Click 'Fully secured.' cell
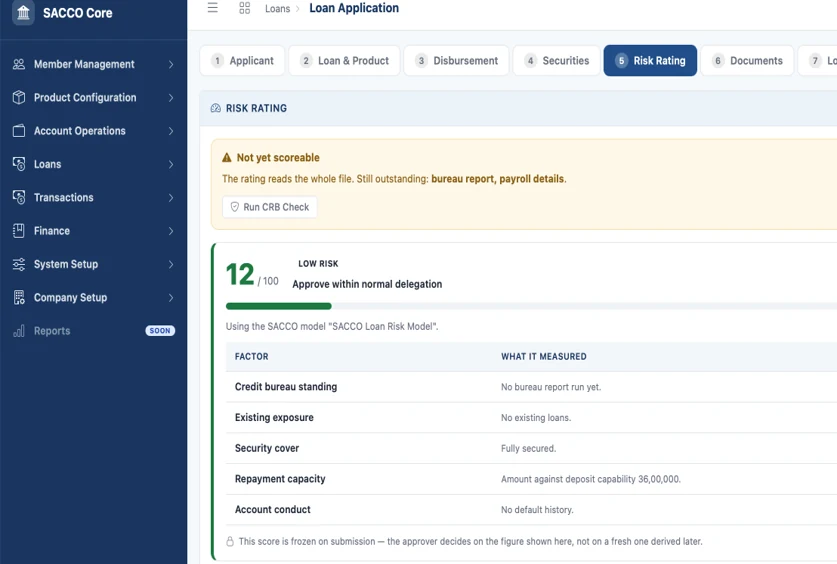The height and width of the screenshot is (564, 837). coord(528,449)
